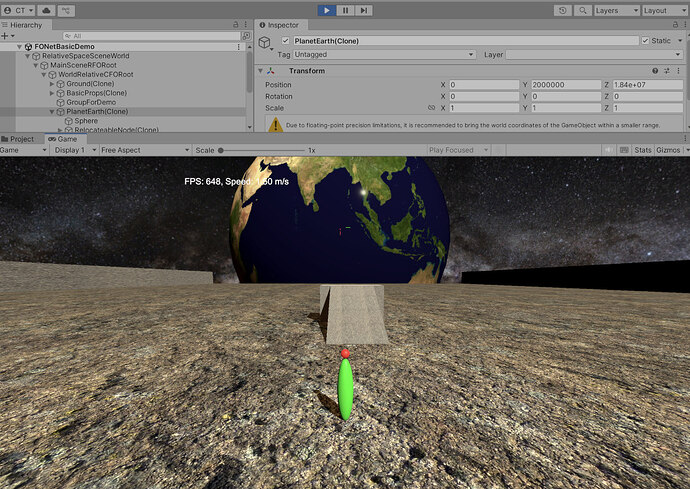Click the Step frame button
The height and width of the screenshot is (489, 690).
pyautogui.click(x=364, y=10)
